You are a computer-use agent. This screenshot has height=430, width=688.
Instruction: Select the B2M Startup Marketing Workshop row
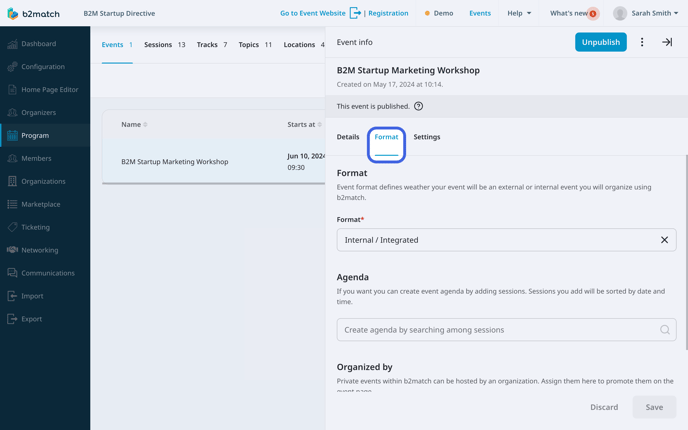214,161
